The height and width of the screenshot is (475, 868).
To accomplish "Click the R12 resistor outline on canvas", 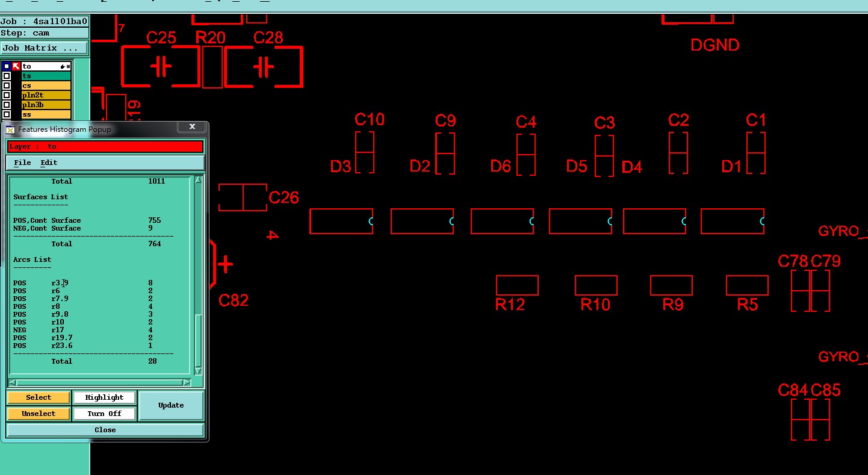I will 517,285.
